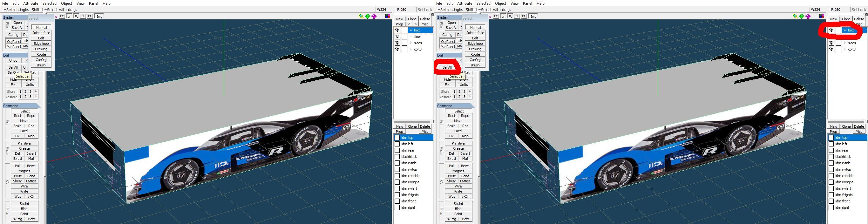Select idrn rwright material in right window

[847, 182]
